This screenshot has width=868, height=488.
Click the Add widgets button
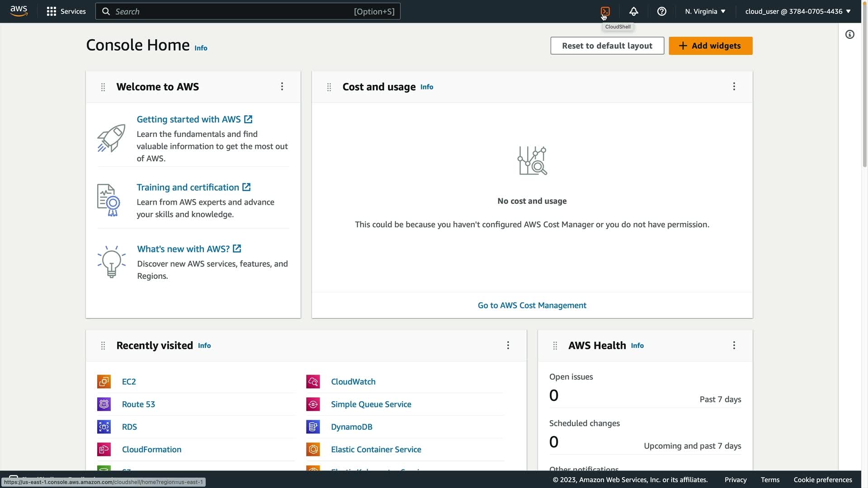(710, 46)
